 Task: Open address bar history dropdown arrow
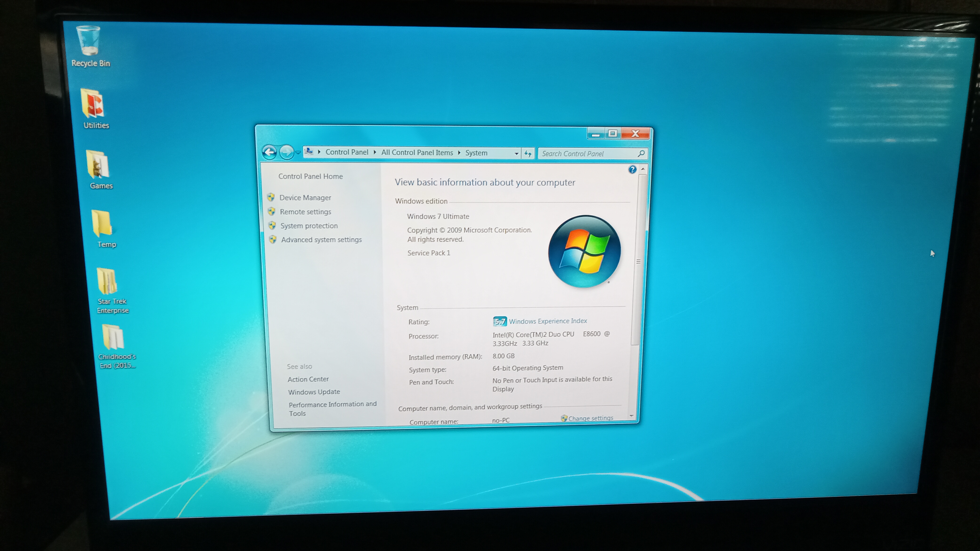point(516,154)
